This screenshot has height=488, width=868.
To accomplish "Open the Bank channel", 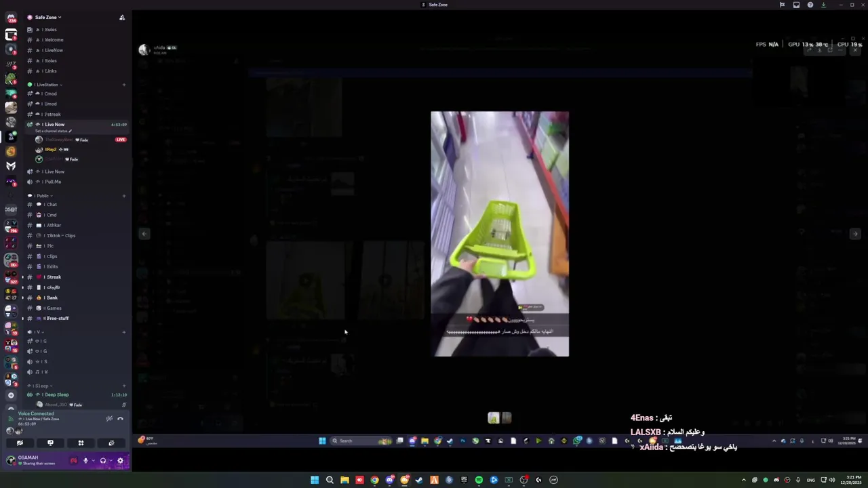I will pyautogui.click(x=77, y=298).
